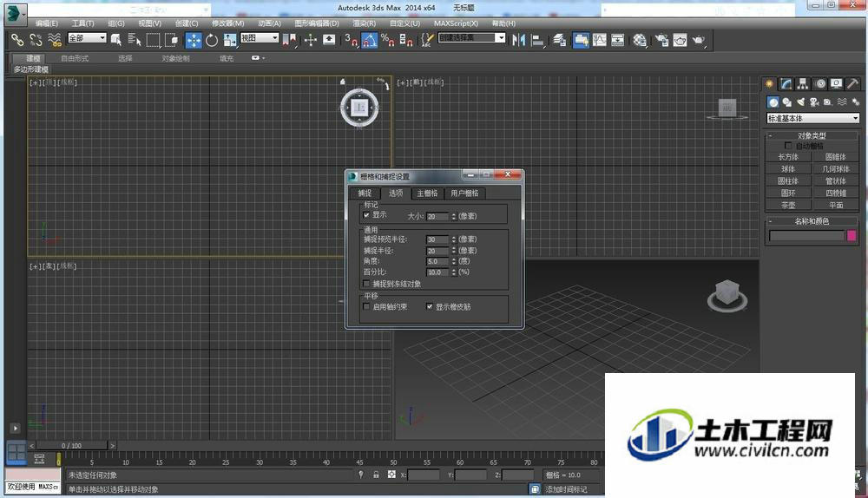
Task: Open the Curve Editor
Action: [600, 40]
